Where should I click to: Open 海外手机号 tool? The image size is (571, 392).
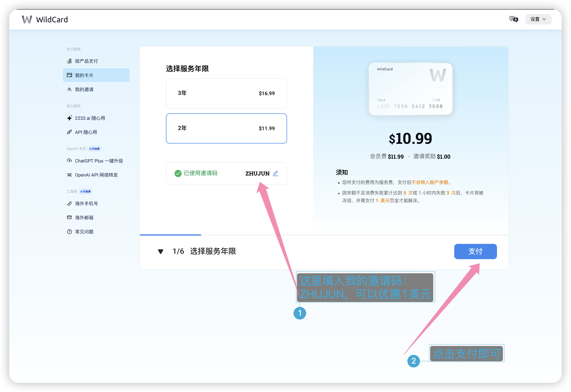point(96,203)
